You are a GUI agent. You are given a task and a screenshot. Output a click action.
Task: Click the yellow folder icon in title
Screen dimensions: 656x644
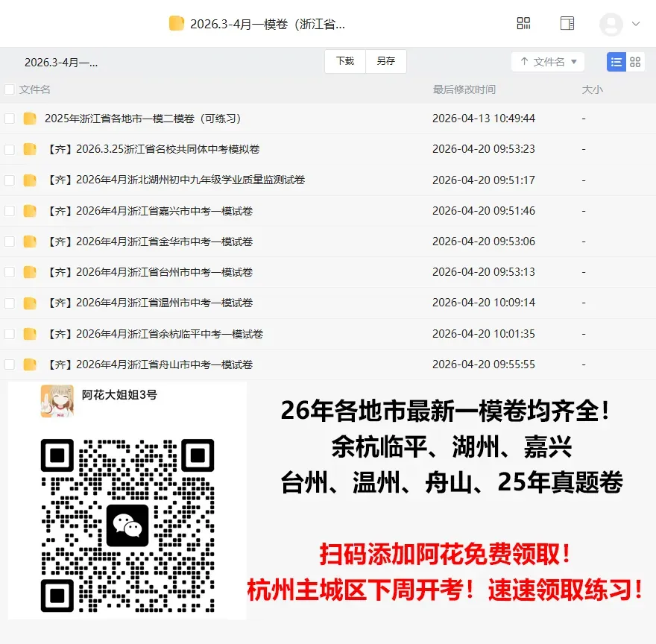(177, 23)
